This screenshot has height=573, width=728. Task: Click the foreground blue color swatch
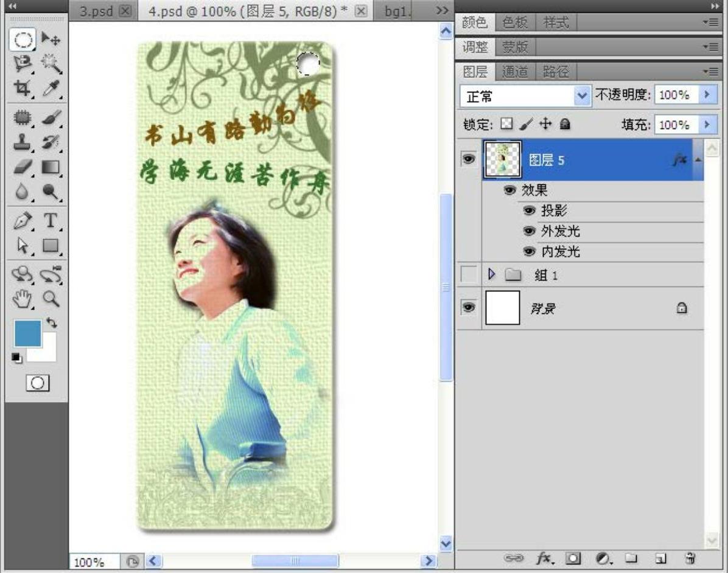coord(27,333)
